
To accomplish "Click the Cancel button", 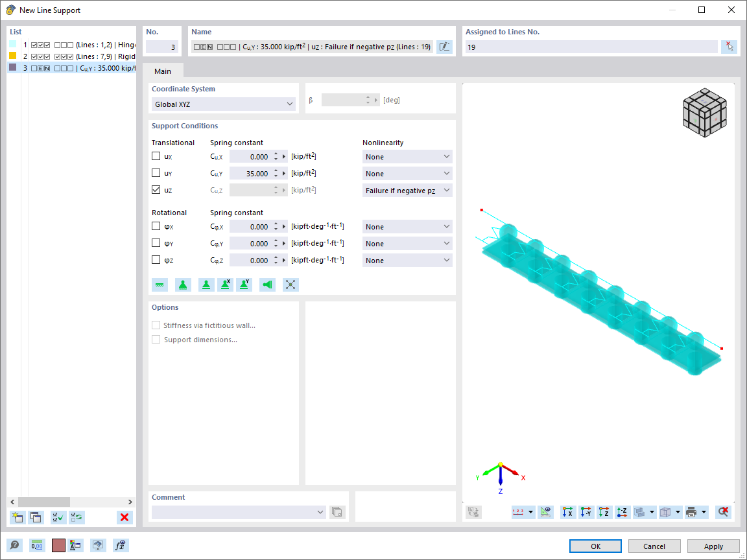I will [654, 546].
